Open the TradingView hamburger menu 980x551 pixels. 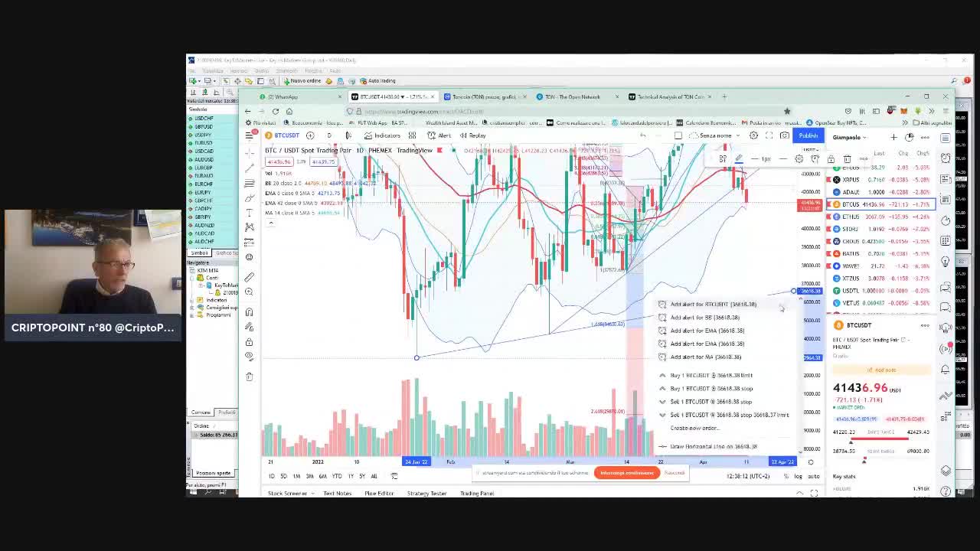pyautogui.click(x=250, y=135)
